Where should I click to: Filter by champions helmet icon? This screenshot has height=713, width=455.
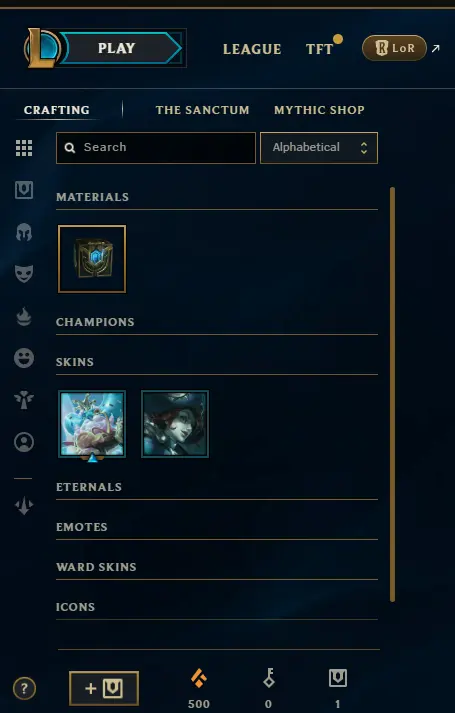tap(24, 232)
